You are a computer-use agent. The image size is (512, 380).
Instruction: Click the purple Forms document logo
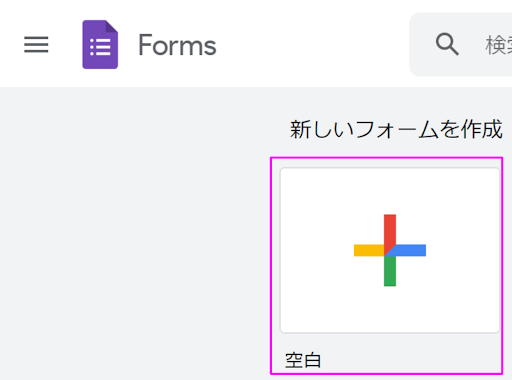tap(100, 44)
